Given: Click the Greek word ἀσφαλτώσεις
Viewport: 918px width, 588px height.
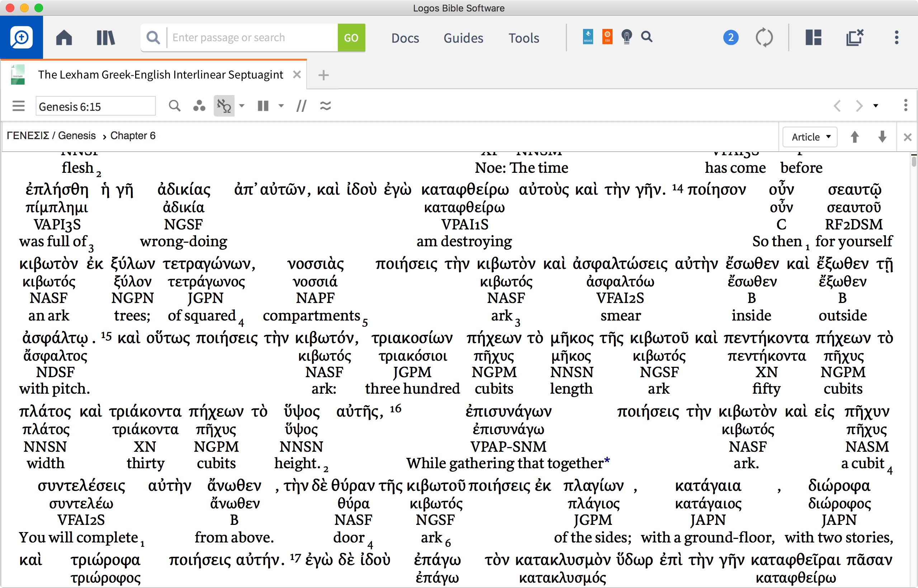Looking at the screenshot, I should click(x=620, y=264).
